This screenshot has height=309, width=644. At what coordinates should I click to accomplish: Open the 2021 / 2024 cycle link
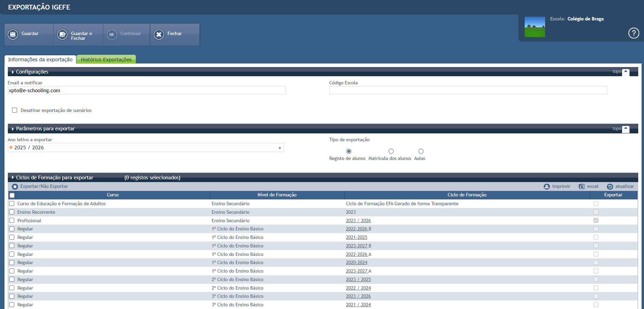[x=358, y=305]
